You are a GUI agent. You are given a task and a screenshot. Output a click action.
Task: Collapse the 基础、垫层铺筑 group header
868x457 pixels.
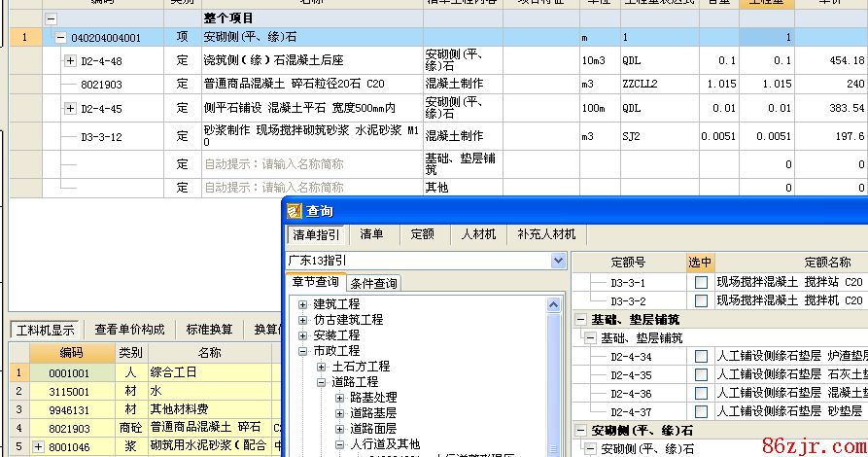point(580,319)
